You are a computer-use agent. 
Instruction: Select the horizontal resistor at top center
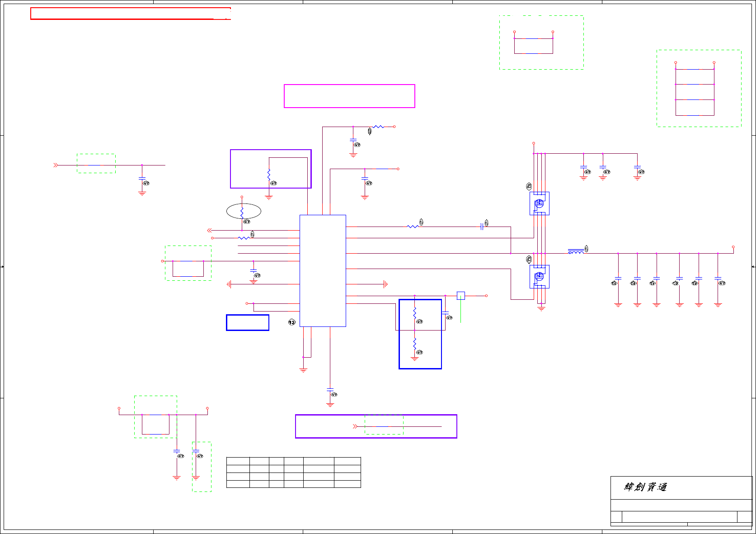click(379, 127)
